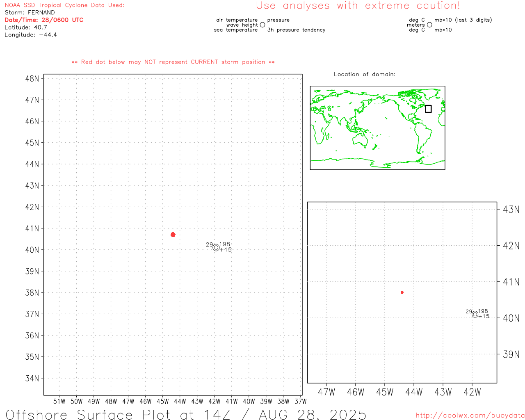
Task: Click the '45N' latitude label on main map
Action: [32, 143]
